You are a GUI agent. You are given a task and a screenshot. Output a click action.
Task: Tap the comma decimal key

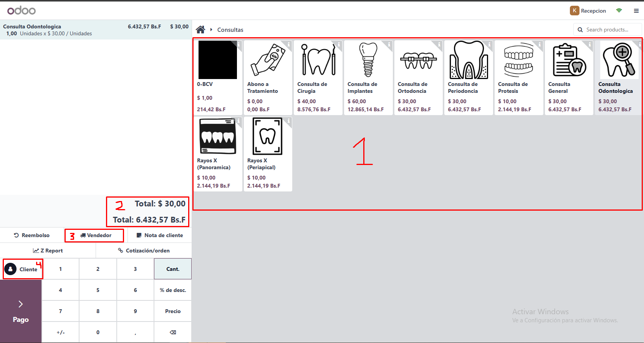(135, 332)
